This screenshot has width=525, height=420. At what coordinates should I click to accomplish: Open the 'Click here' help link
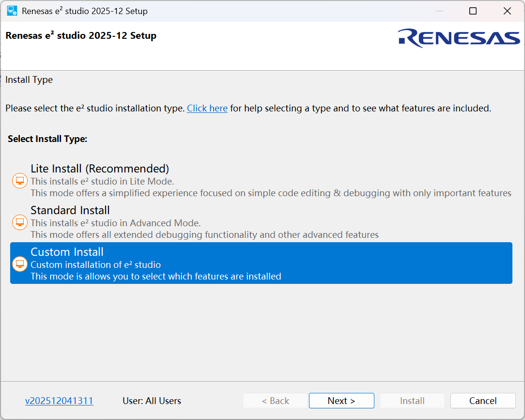coord(207,108)
